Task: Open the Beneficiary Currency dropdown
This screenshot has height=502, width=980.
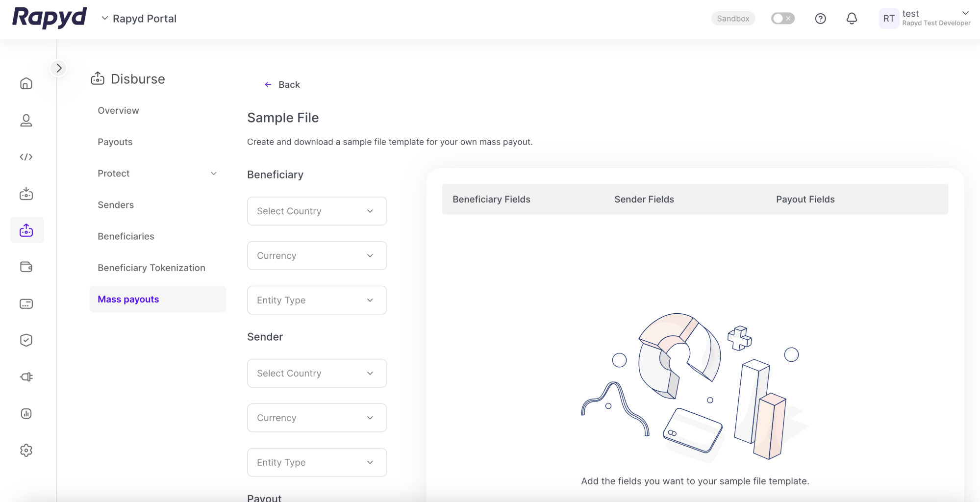Action: [x=317, y=255]
